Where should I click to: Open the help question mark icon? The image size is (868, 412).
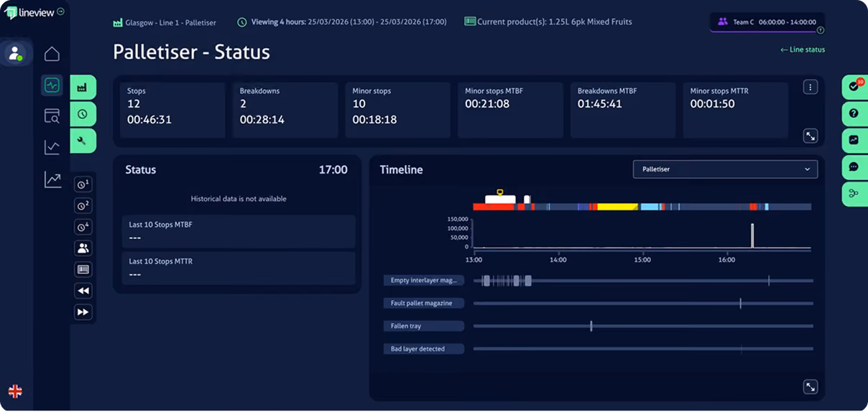(854, 113)
